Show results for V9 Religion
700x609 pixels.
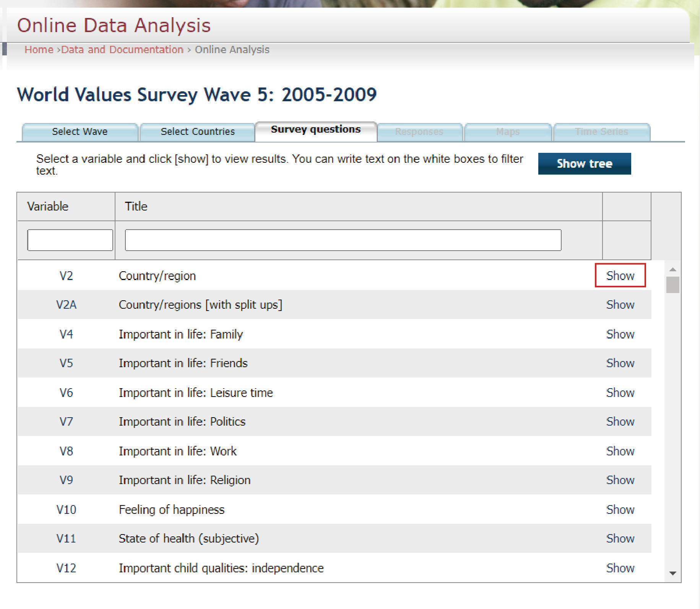(x=620, y=480)
